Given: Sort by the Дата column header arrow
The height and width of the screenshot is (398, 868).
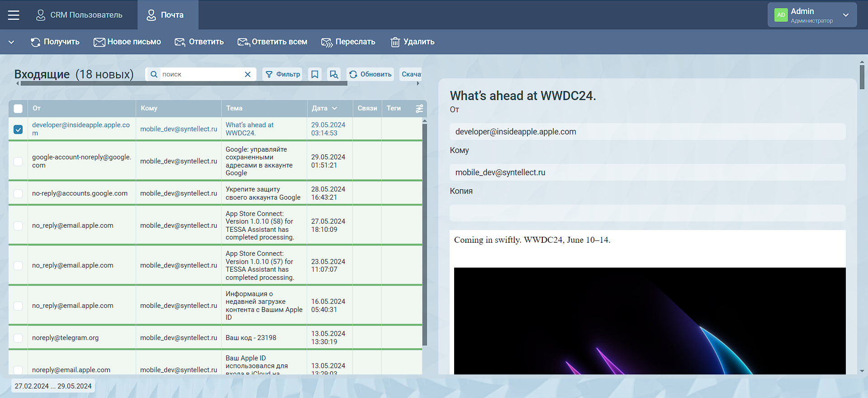Looking at the screenshot, I should point(335,109).
